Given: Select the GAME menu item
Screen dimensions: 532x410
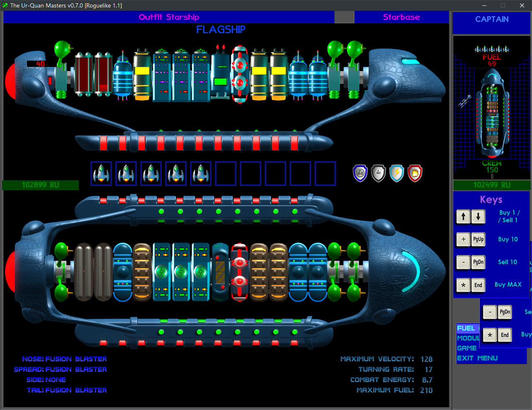Looking at the screenshot, I should [x=467, y=348].
